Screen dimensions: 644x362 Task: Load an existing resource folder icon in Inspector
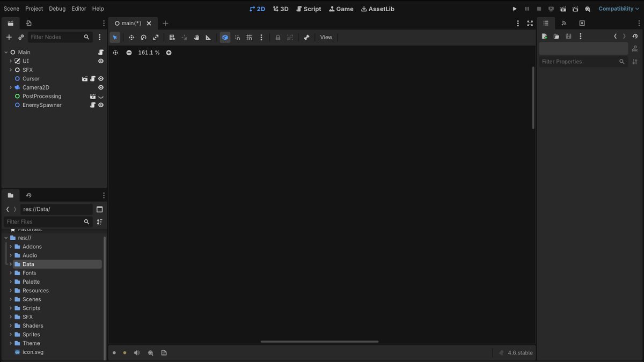coord(557,36)
